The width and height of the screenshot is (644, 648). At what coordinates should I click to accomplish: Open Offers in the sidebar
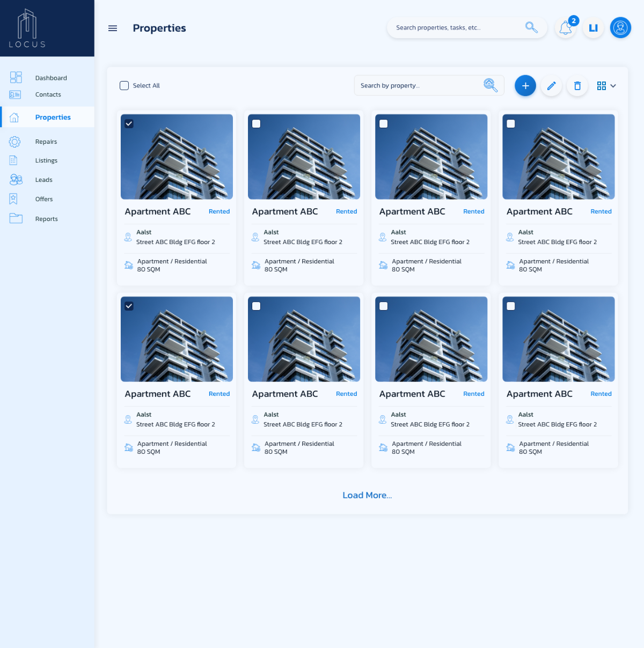tap(44, 199)
